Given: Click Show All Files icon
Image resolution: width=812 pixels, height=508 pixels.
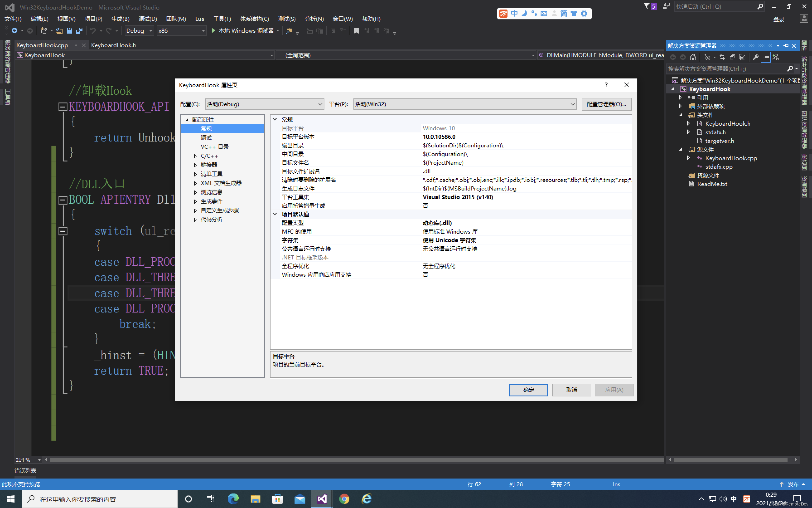Looking at the screenshot, I should pyautogui.click(x=742, y=57).
